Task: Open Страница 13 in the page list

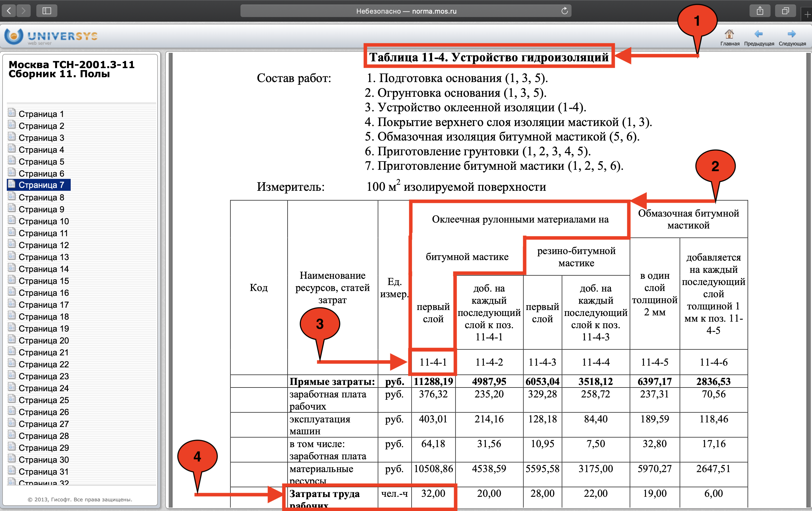Action: click(x=43, y=257)
